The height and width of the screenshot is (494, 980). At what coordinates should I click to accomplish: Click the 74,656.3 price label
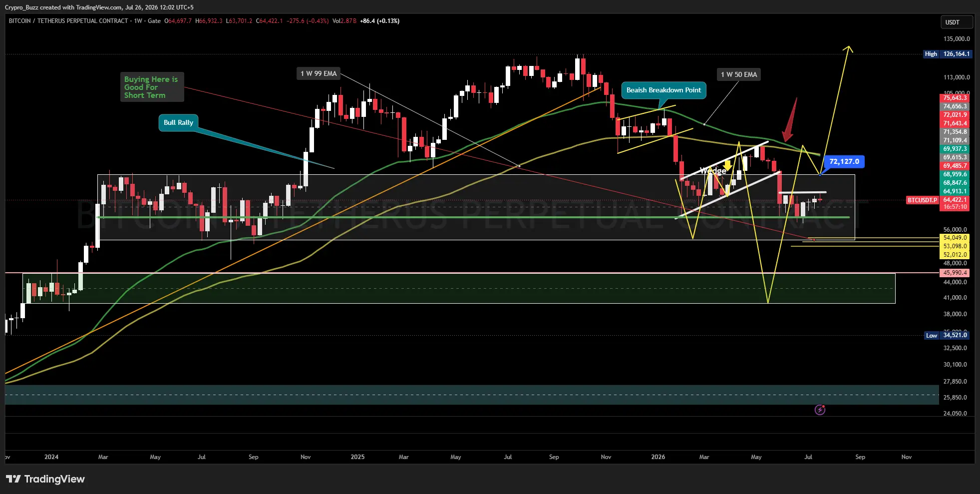pos(955,106)
